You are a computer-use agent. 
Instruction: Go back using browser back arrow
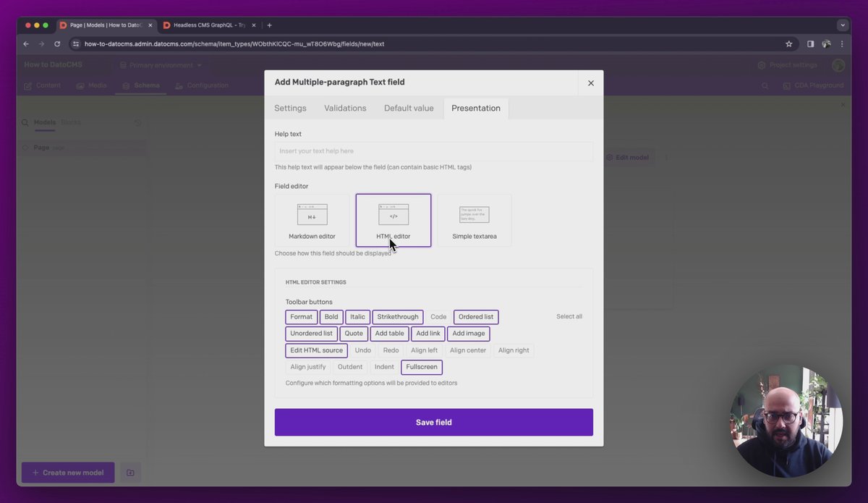point(26,44)
